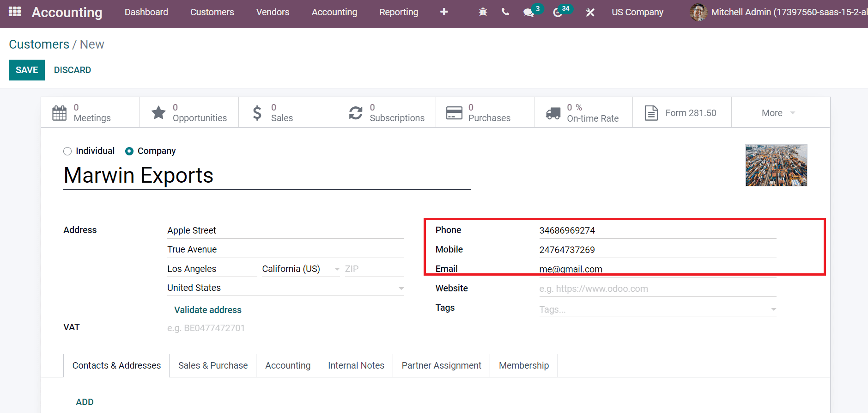Open the State dropdown showing California (US)
This screenshot has width=868, height=413.
(x=301, y=269)
